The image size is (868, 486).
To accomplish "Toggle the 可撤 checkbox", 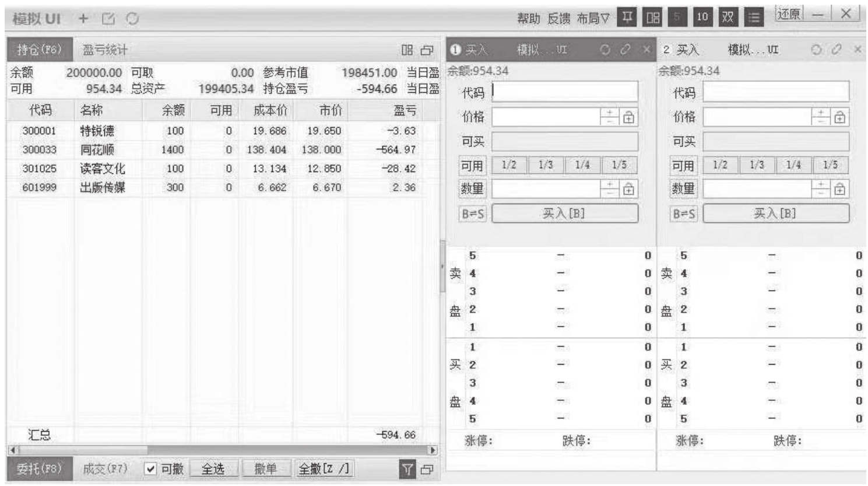I will [150, 469].
